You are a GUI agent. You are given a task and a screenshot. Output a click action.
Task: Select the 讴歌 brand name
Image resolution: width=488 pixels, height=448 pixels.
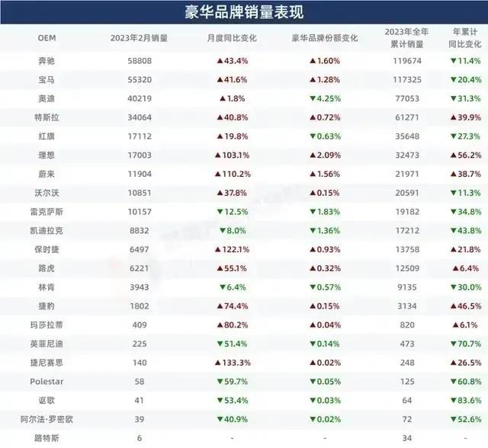47,401
